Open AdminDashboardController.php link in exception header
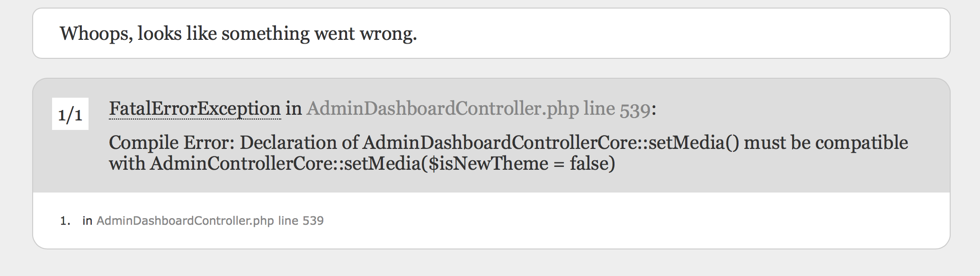Image resolution: width=980 pixels, height=276 pixels. (x=443, y=109)
